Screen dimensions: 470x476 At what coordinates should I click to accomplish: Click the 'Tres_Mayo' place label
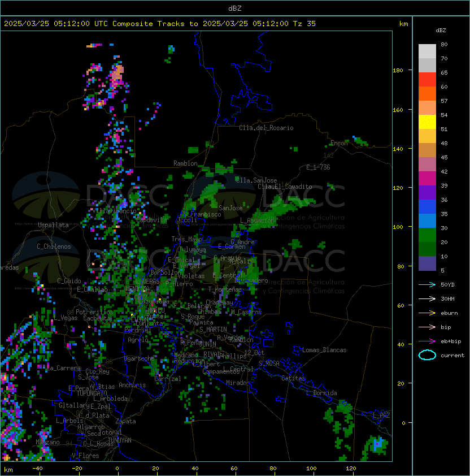coord(186,239)
